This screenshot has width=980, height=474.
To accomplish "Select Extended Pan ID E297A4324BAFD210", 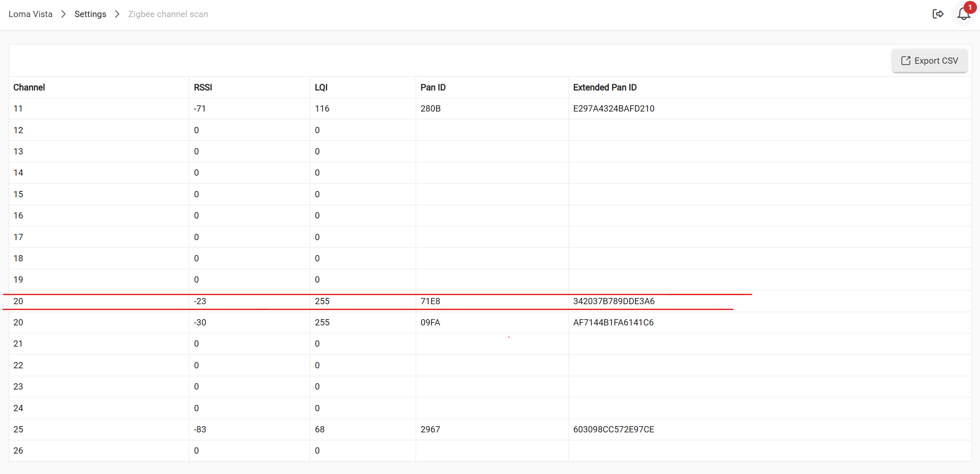I will point(613,109).
